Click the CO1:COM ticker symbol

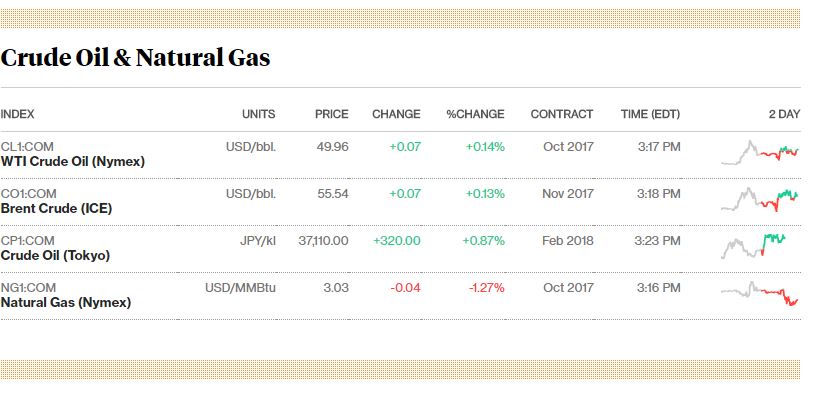pos(29,194)
